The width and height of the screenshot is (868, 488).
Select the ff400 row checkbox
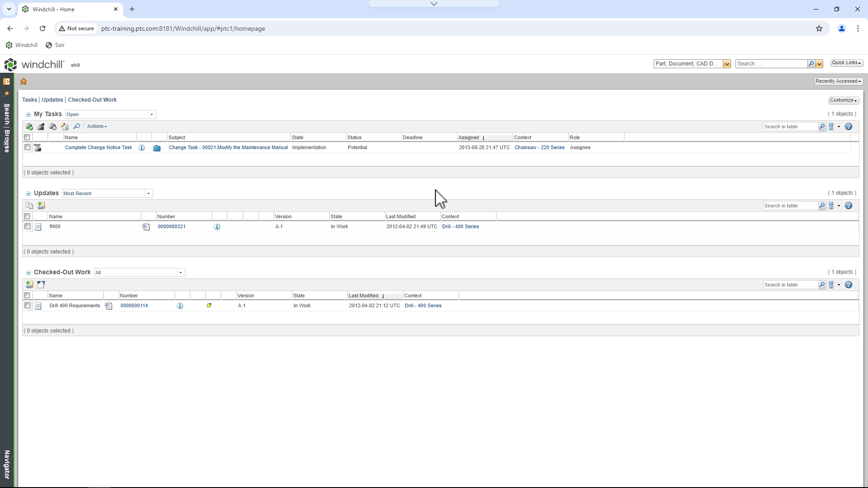[x=27, y=226]
